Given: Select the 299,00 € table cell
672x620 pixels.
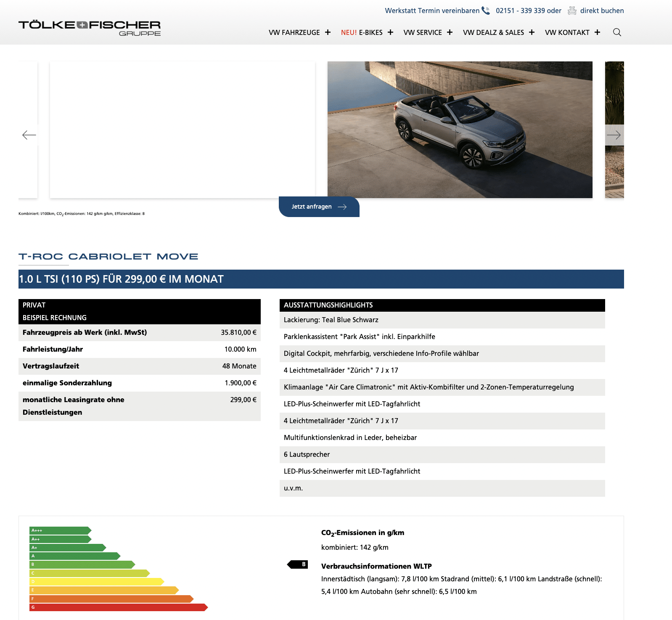Looking at the screenshot, I should [x=243, y=400].
